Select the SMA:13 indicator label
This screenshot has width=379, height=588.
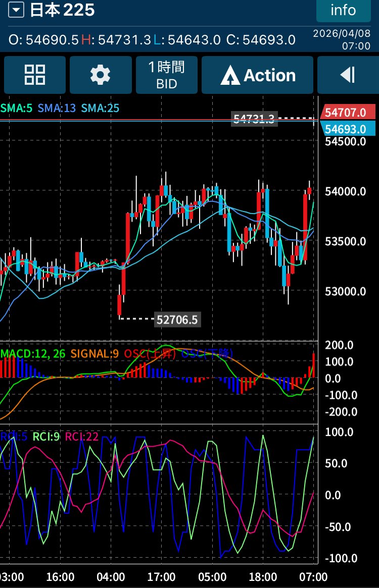point(57,109)
